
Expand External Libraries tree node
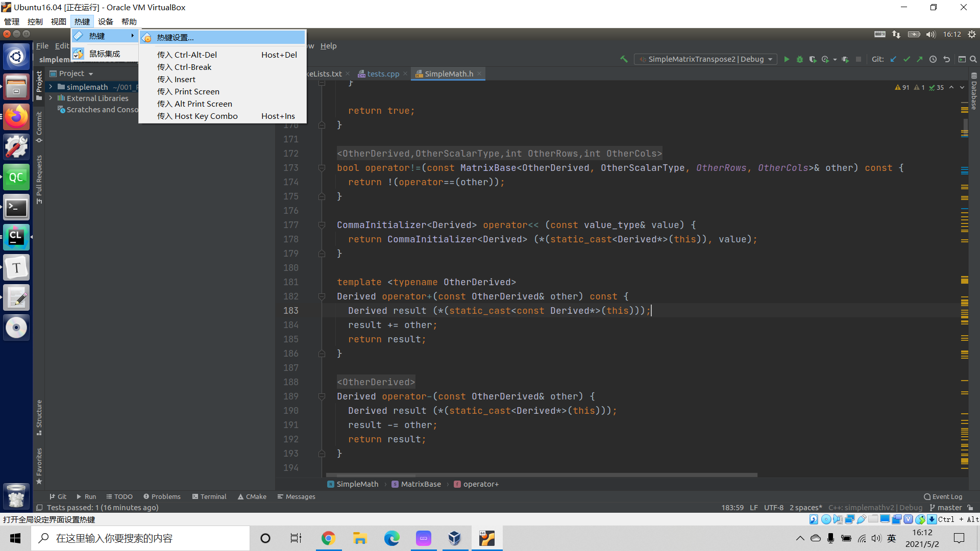(x=51, y=98)
